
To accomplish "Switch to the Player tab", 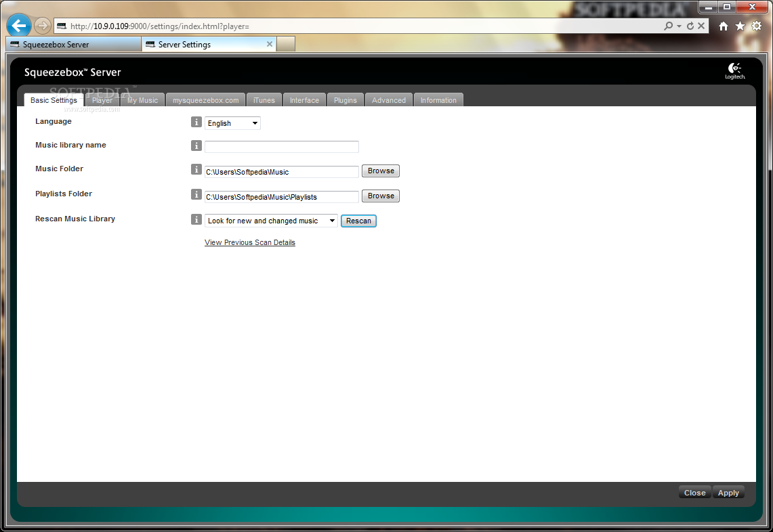I will click(x=102, y=100).
